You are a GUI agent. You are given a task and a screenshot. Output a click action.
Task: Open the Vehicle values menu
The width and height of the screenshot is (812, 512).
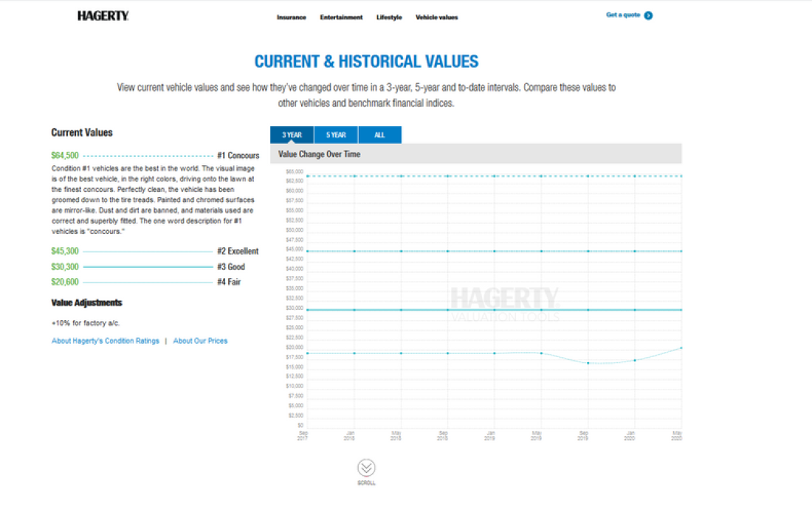pos(436,18)
